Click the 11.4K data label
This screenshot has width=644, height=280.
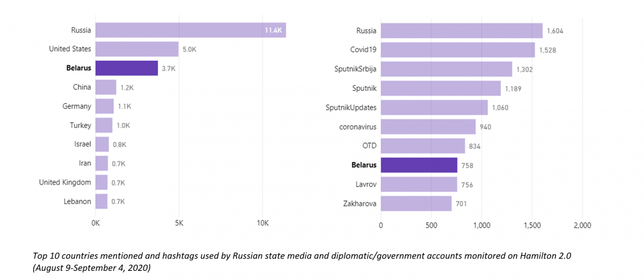273,30
